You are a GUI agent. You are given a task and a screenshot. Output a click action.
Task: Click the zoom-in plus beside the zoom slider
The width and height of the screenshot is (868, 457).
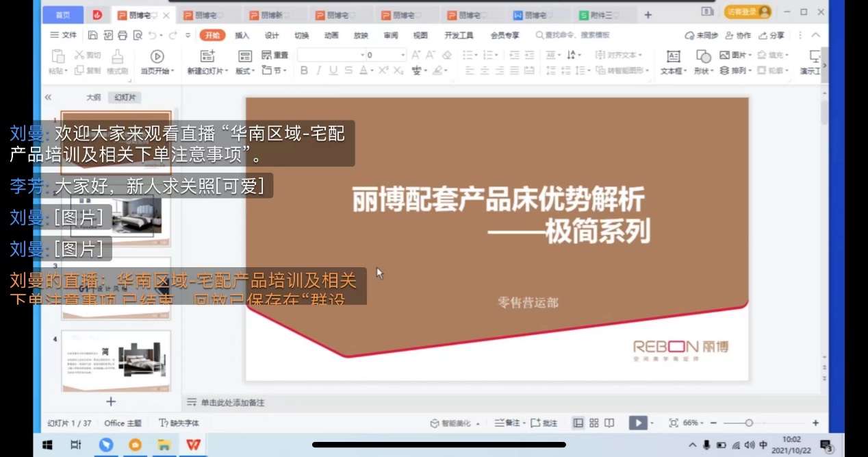(x=815, y=423)
